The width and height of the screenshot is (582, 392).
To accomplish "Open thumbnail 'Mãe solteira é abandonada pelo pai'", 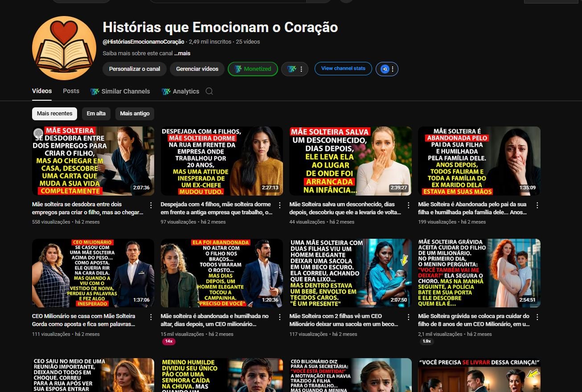I will pos(480,161).
